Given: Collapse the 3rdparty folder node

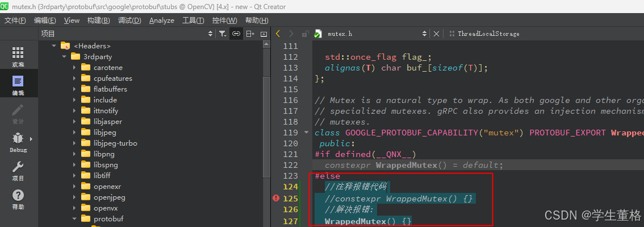Looking at the screenshot, I should coord(64,57).
